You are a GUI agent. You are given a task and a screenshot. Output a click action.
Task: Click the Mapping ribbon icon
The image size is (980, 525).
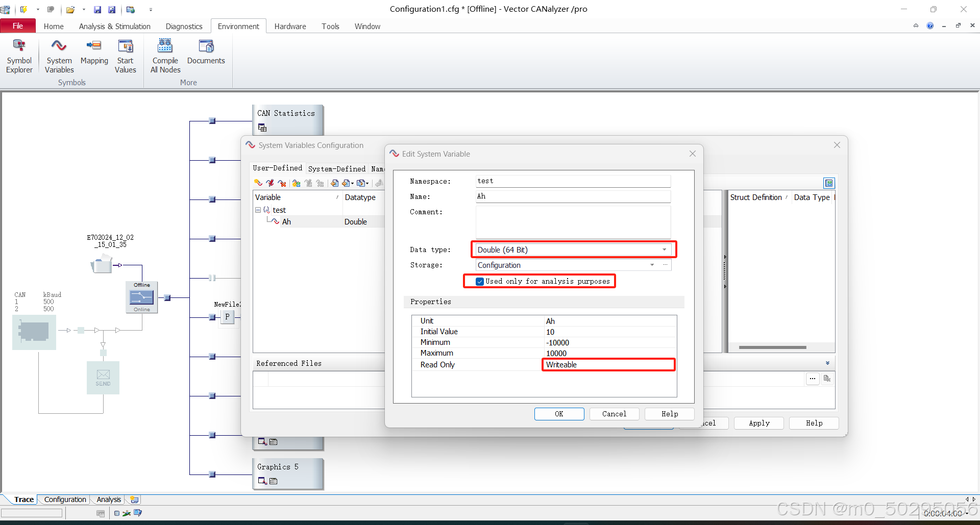click(94, 52)
